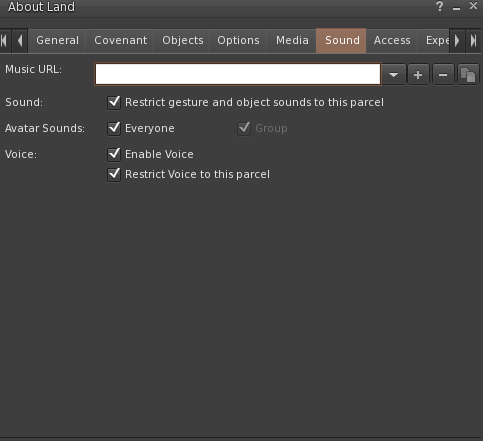The image size is (483, 441).
Task: Switch to the General tab
Action: pos(57,41)
